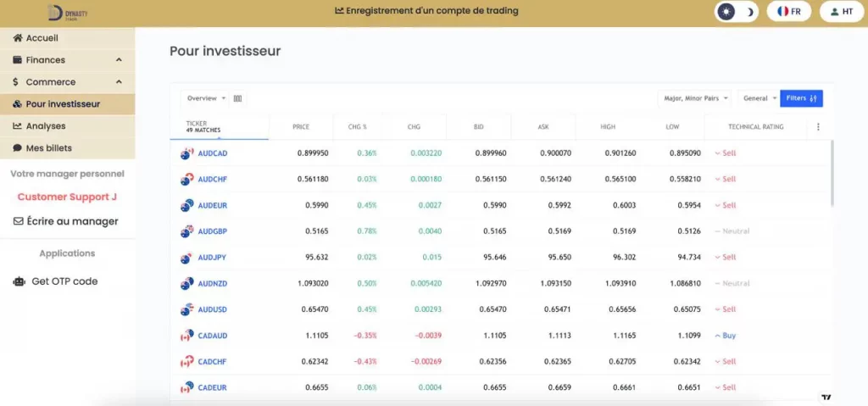Expand the Finances menu chevron
868x406 pixels.
(x=119, y=60)
